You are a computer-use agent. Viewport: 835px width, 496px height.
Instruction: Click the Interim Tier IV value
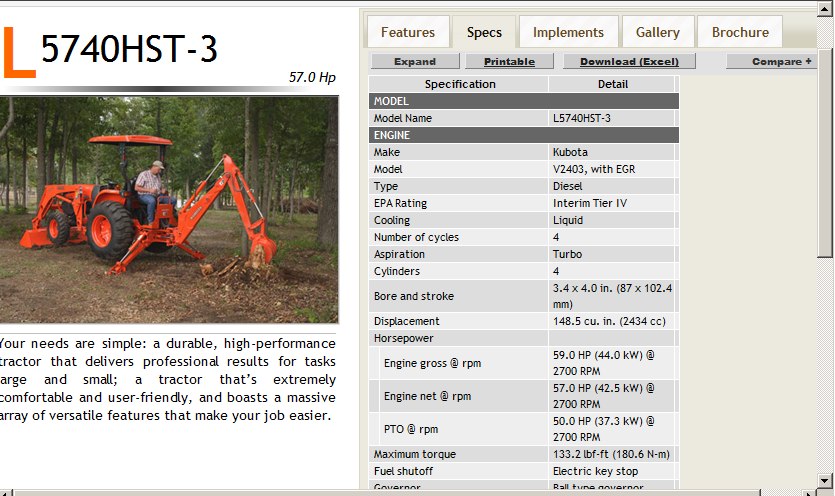point(590,204)
